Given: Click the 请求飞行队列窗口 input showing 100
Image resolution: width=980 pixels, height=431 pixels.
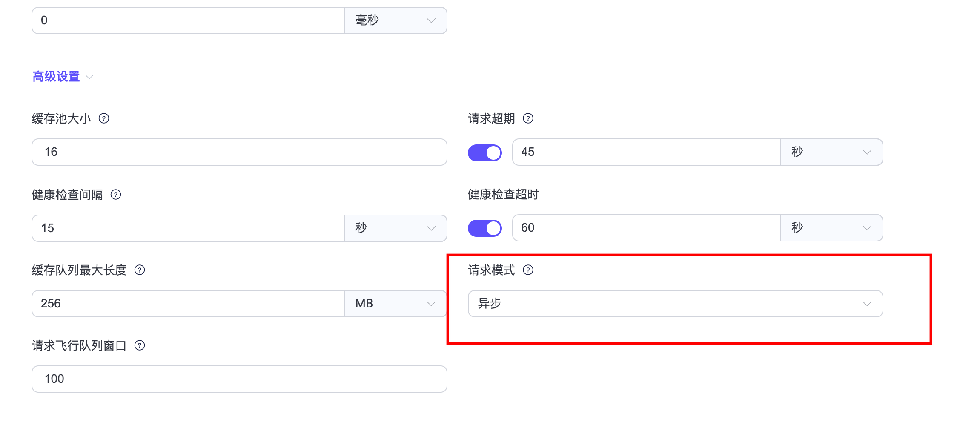Looking at the screenshot, I should tap(238, 379).
